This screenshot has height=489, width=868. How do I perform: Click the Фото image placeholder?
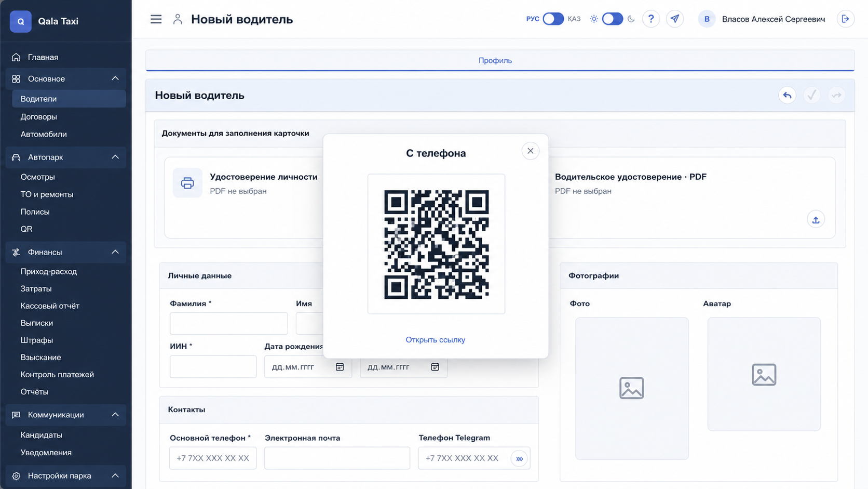tap(632, 388)
